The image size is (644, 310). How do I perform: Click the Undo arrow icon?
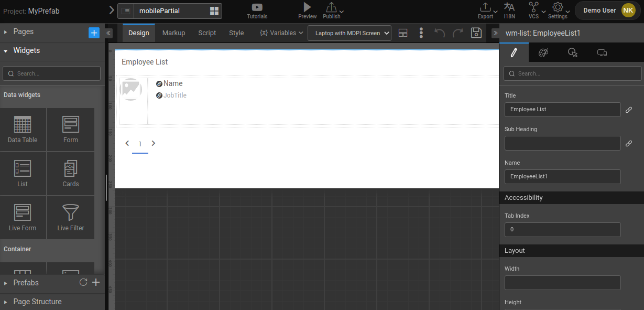pos(440,33)
